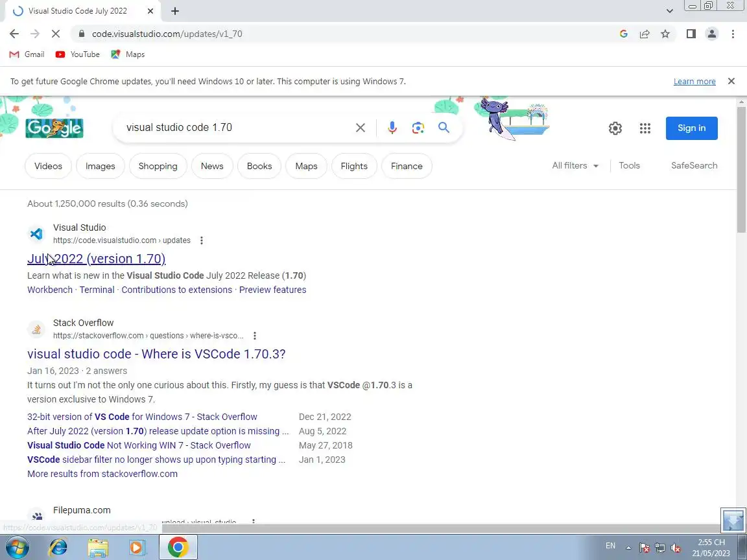
Task: Filter results by Images
Action: [x=100, y=166]
